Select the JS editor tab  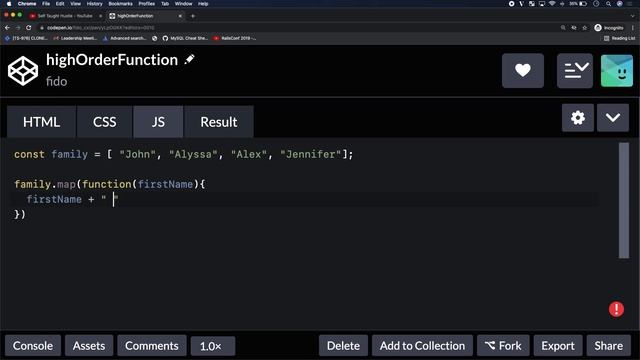click(x=158, y=122)
